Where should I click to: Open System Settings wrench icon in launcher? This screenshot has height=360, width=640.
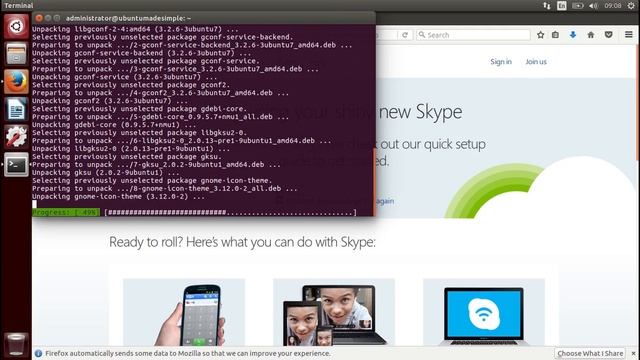(x=16, y=137)
